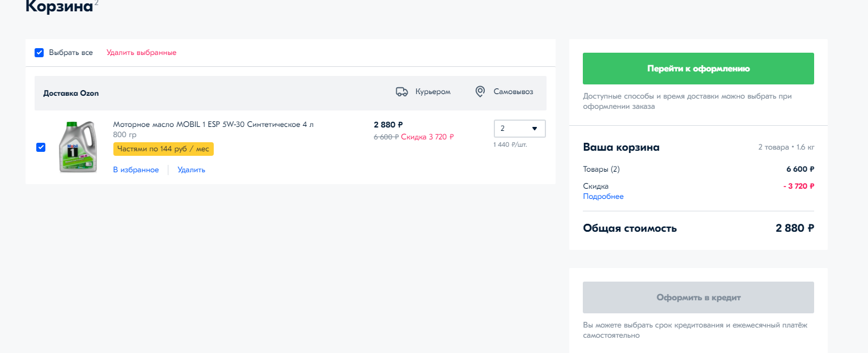Click the Доставка Ozon header text
Screen dimensions: 868x353
(71, 93)
